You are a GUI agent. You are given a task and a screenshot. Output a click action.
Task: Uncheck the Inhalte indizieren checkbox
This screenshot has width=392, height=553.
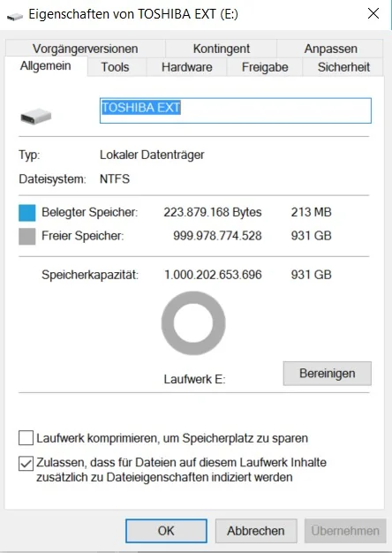click(x=26, y=464)
